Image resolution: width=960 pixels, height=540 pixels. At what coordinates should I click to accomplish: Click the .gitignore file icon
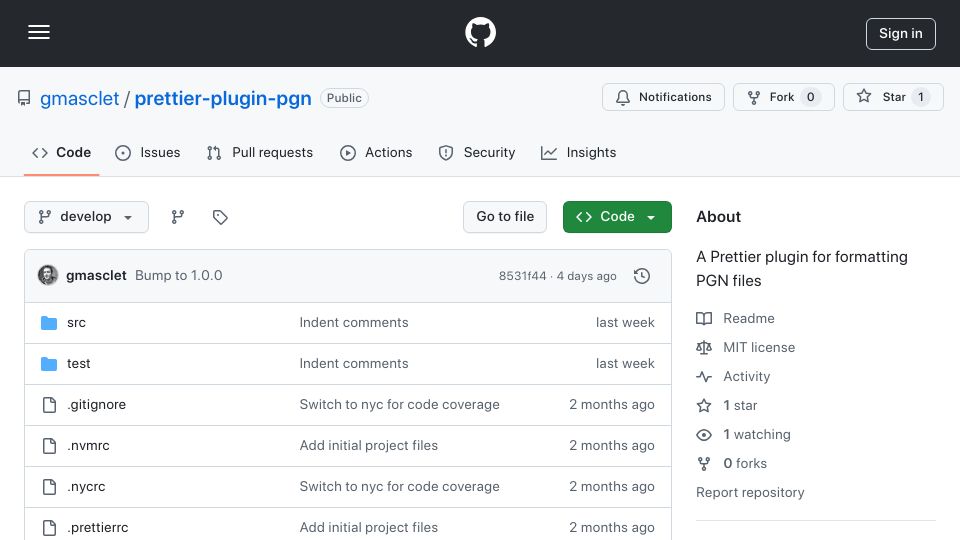pos(49,405)
